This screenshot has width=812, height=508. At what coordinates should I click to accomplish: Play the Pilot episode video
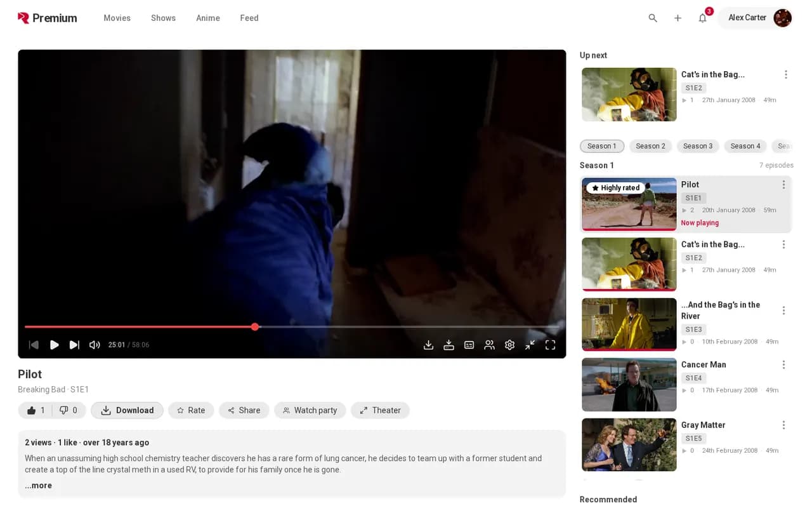[55, 345]
